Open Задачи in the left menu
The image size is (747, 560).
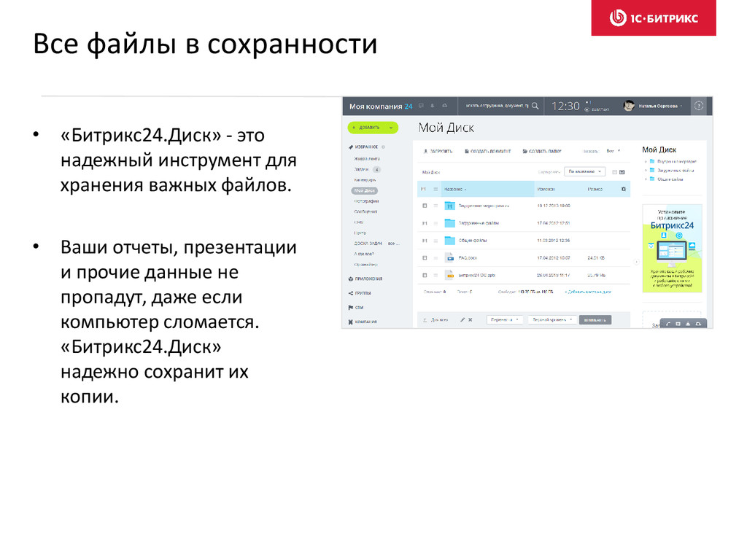(x=361, y=169)
